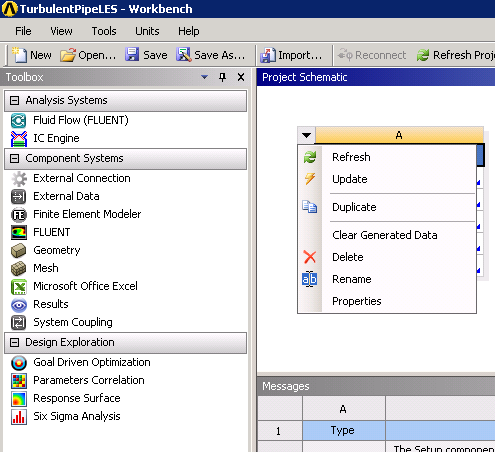Image resolution: width=495 pixels, height=452 pixels.
Task: Select the Mesh block icon
Action: (18, 269)
